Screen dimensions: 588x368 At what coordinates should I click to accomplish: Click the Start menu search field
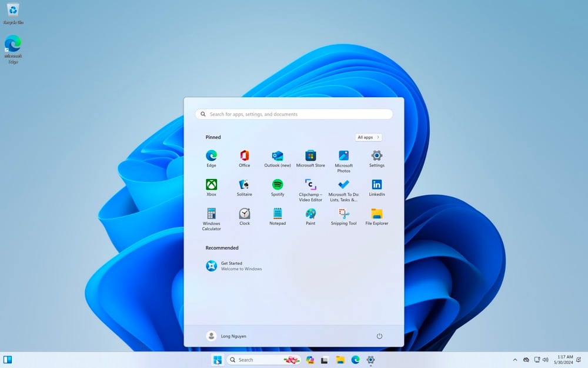293,114
